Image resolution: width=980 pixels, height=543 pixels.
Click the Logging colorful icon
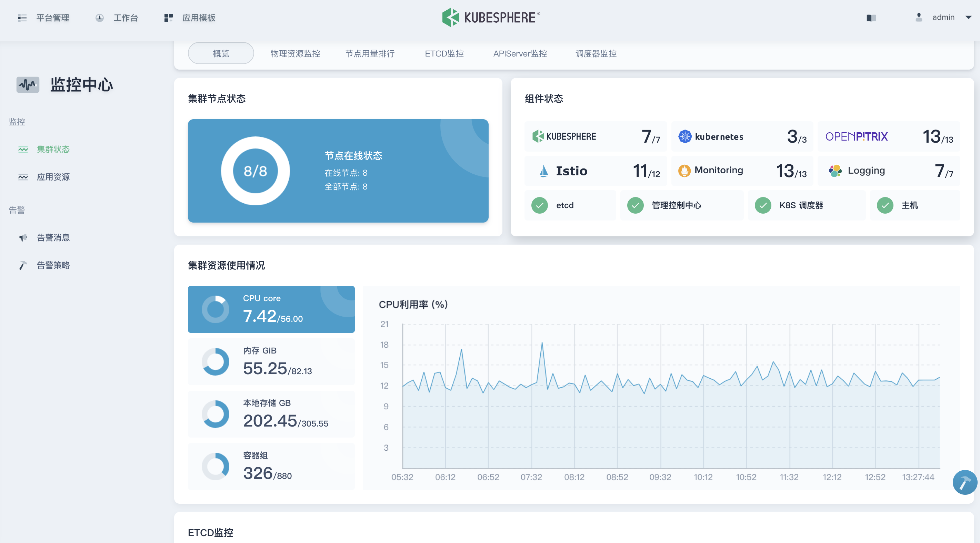point(835,171)
